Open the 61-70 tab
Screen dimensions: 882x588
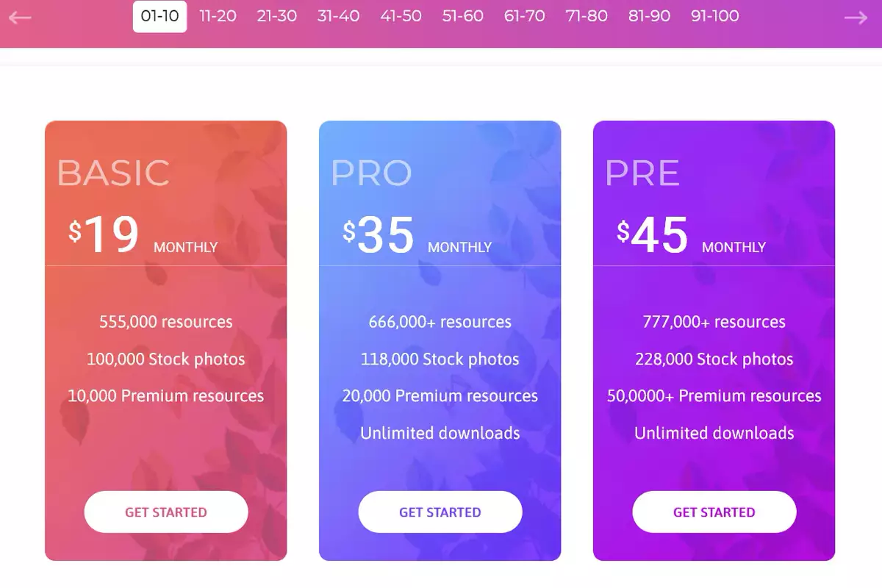click(x=525, y=16)
